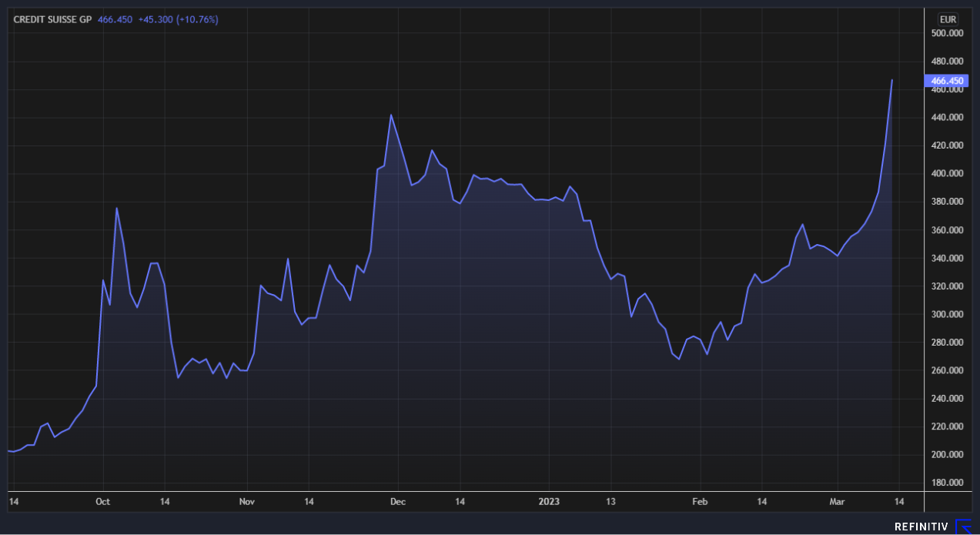This screenshot has height=535, width=980.
Task: Click the REFINITIV brand text
Action: 922,527
